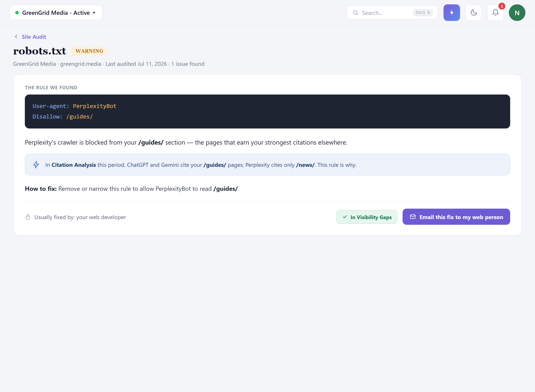Click the lightning bolt quick actions button
This screenshot has width=535, height=392.
(x=451, y=13)
